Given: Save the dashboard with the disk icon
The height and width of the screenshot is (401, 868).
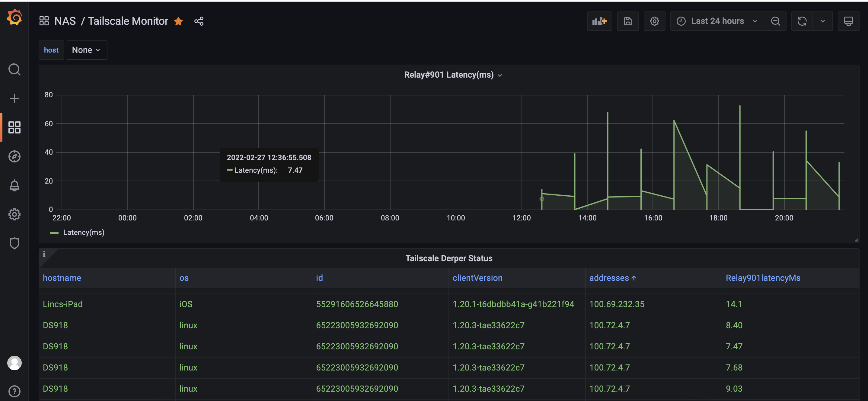Looking at the screenshot, I should pos(628,21).
